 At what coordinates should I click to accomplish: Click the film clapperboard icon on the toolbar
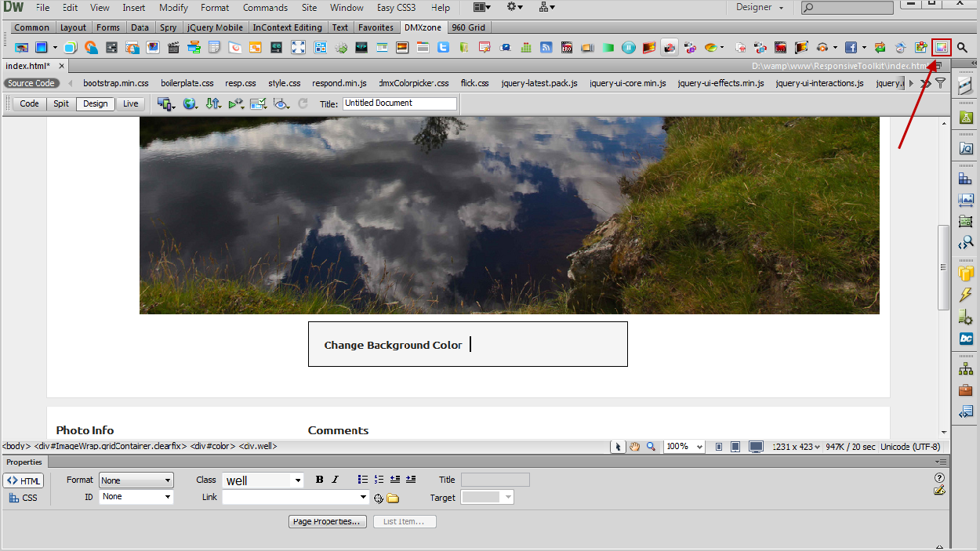click(x=173, y=48)
